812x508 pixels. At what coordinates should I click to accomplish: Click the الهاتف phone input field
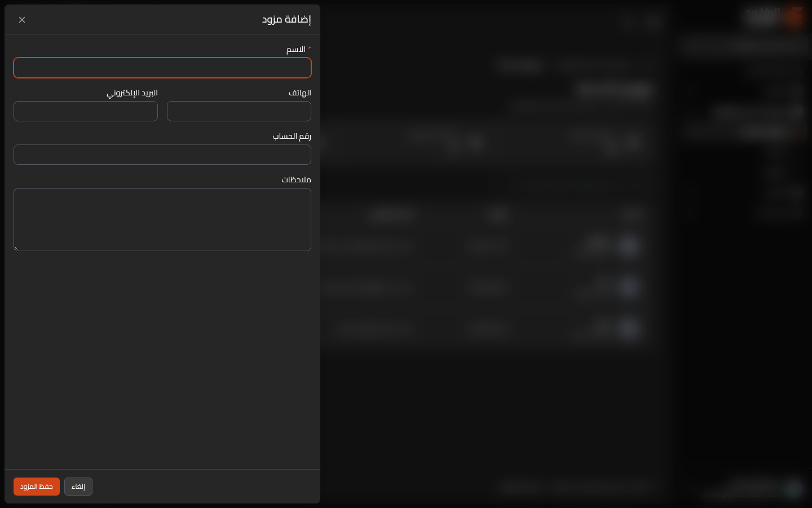click(239, 111)
